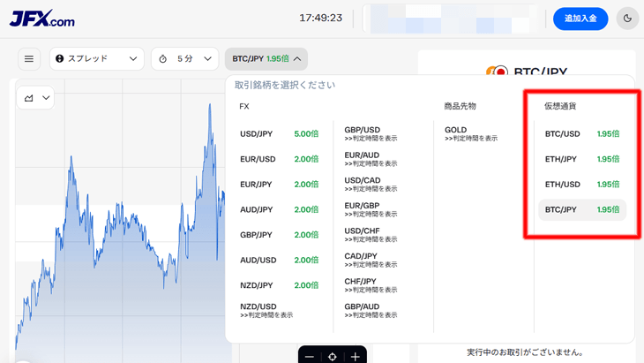
Task: Show judgment times for GOLD
Action: coord(471,139)
